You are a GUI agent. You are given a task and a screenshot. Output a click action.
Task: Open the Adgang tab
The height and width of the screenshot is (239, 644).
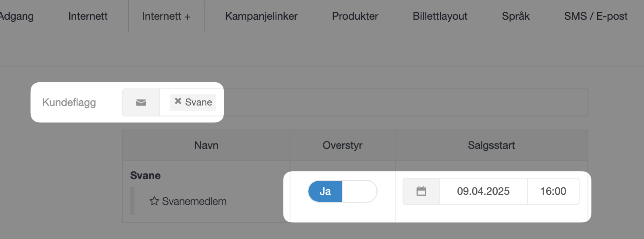17,16
